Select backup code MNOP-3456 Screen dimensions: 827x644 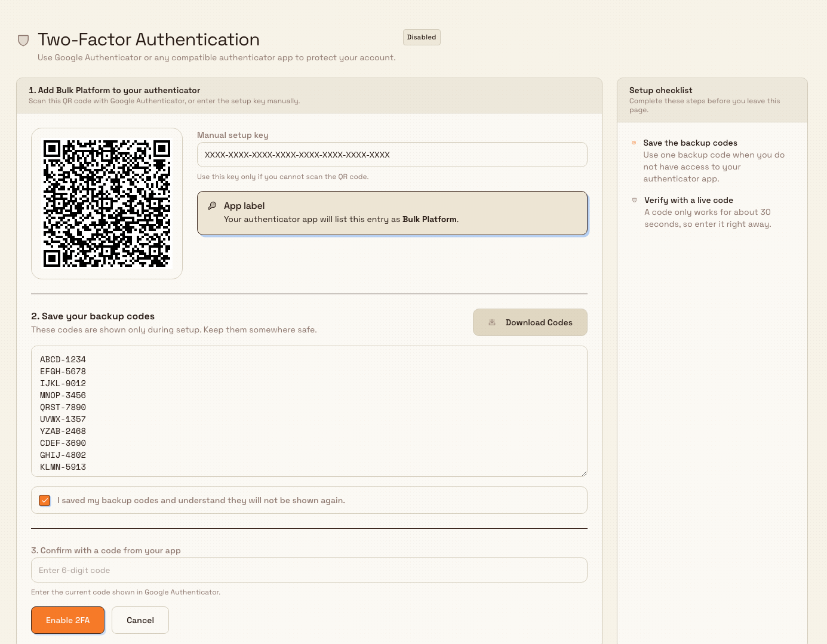coord(63,395)
